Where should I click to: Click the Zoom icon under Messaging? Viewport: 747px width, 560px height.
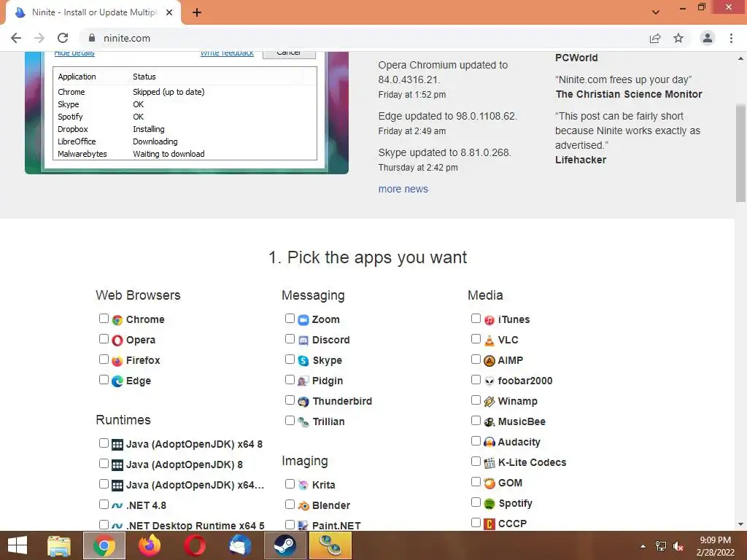[303, 320]
